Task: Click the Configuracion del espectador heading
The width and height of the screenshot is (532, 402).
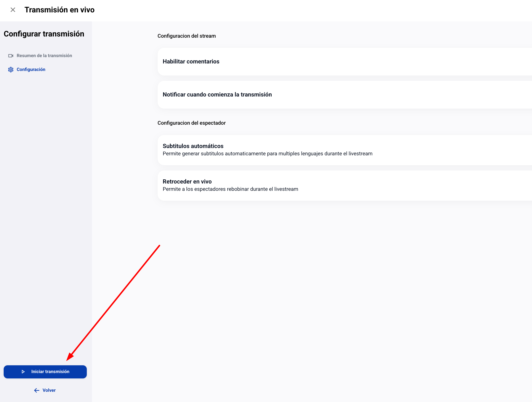Action: tap(191, 123)
